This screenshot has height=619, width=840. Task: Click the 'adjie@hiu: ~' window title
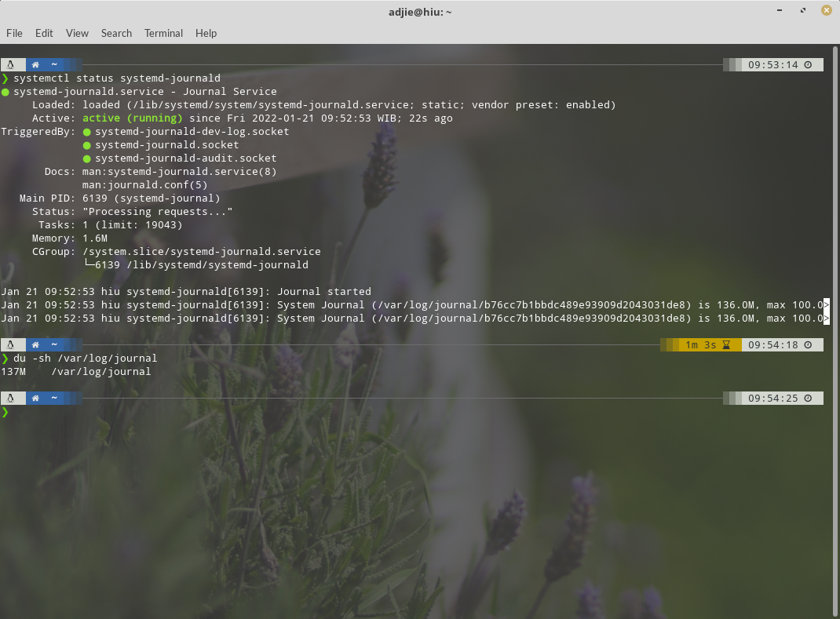click(420, 12)
